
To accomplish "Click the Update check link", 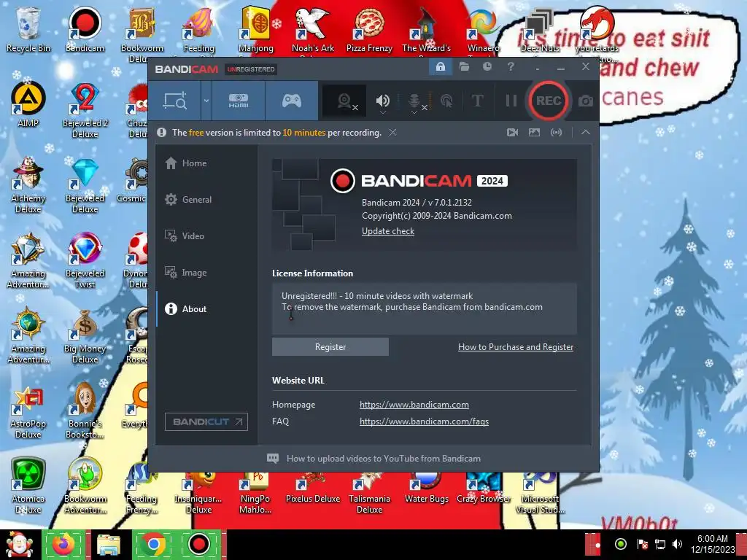I will tap(388, 231).
